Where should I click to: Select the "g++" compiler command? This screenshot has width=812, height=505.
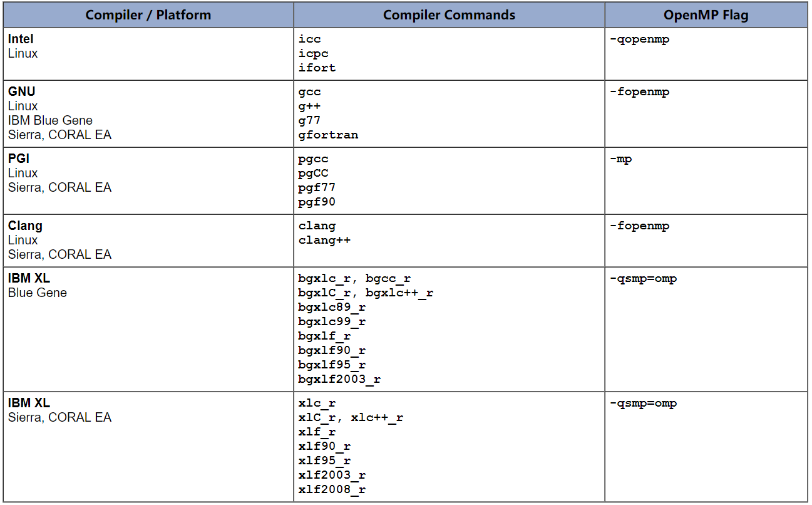point(309,107)
